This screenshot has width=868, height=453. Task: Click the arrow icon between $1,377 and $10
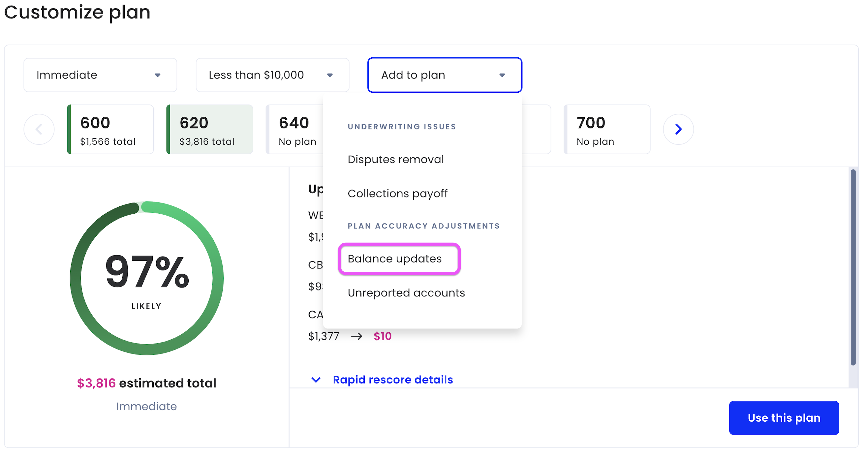click(357, 336)
